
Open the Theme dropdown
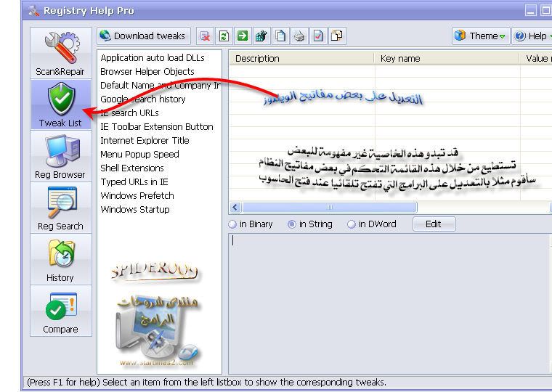[481, 36]
